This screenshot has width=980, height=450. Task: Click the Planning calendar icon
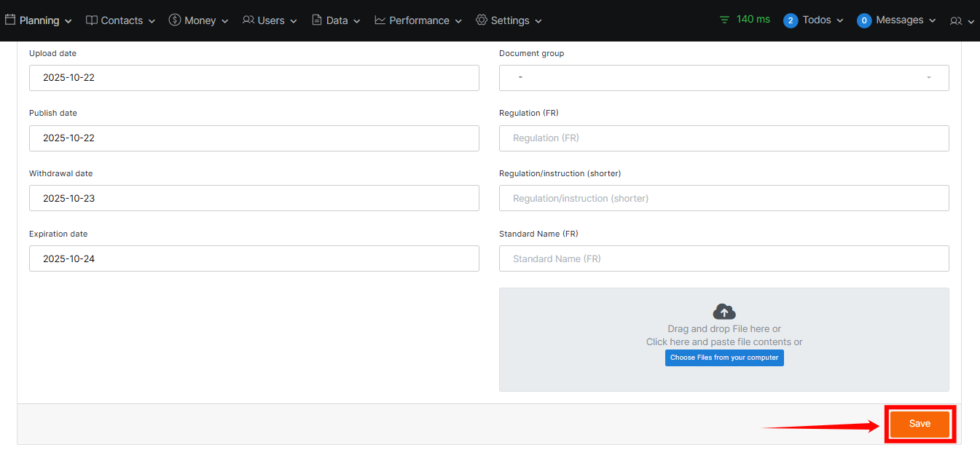click(x=10, y=20)
